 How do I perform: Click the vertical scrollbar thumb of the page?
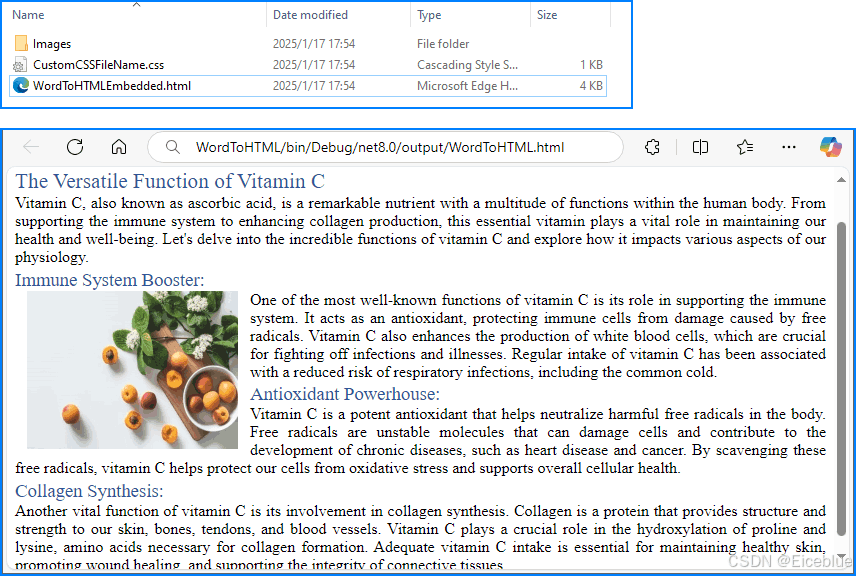pos(841,379)
